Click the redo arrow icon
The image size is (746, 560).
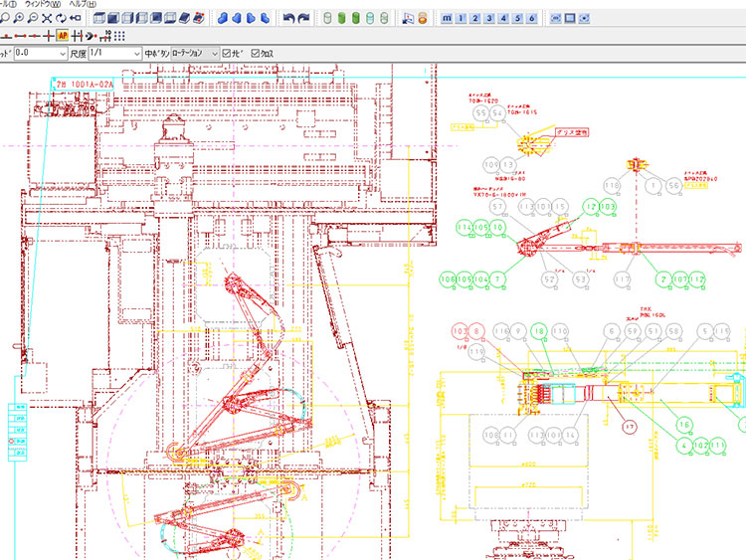tap(303, 18)
